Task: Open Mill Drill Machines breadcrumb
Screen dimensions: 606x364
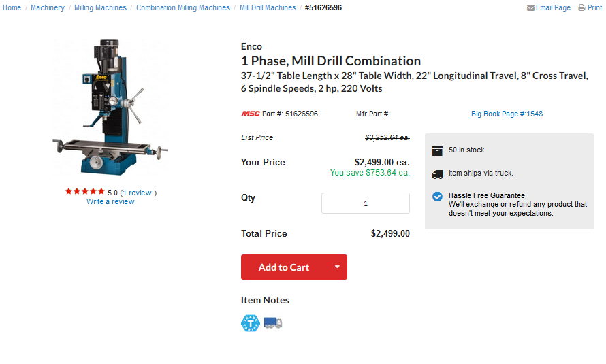Action: pyautogui.click(x=268, y=7)
